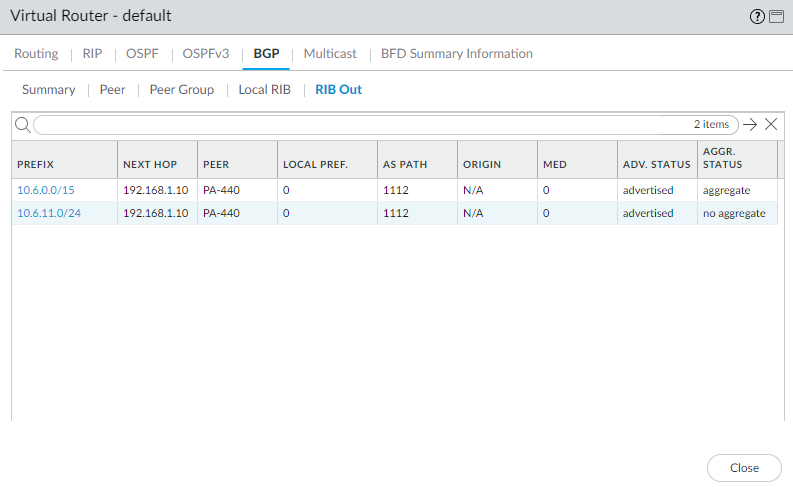
Task: Open the Peer Group sub-tab
Action: pos(181,90)
